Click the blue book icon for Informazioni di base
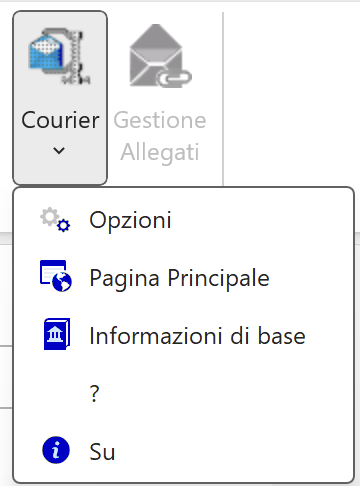The height and width of the screenshot is (486, 360). coord(57,334)
